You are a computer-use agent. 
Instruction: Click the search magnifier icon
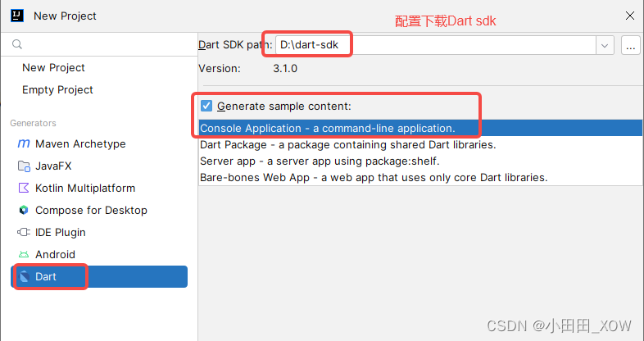(17, 44)
